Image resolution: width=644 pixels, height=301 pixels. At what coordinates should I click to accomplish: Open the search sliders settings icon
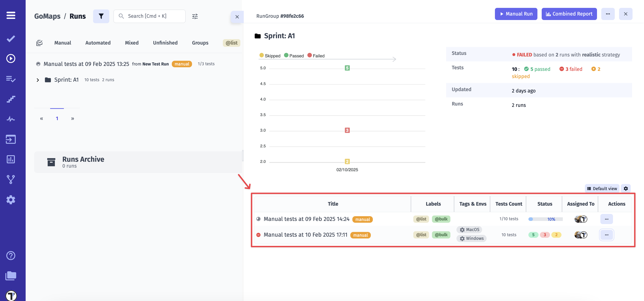(195, 16)
